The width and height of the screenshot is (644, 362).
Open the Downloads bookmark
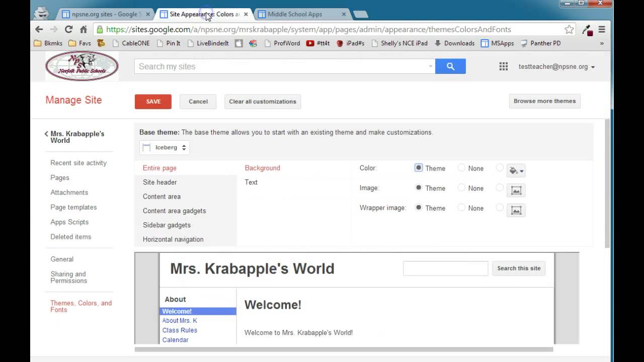tap(454, 43)
